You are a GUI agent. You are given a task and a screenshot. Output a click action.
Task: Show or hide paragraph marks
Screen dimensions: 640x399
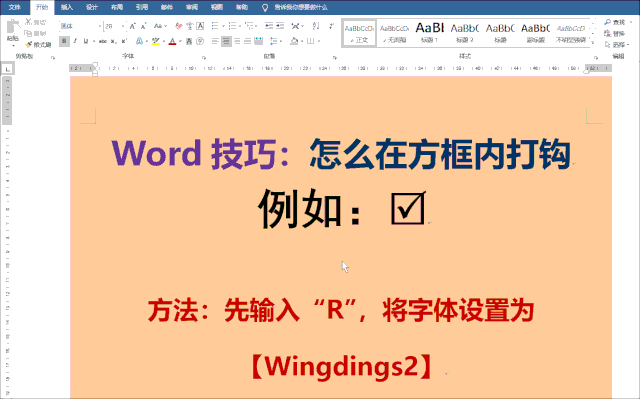pyautogui.click(x=331, y=26)
